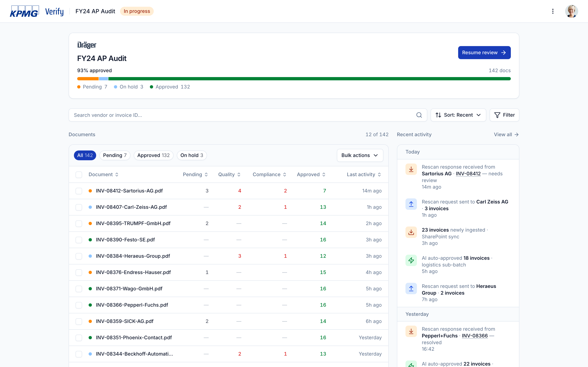Check the INV-08390-Festo-SE.pdf row checkbox
Screen dimensions: 588x367
tap(79, 240)
